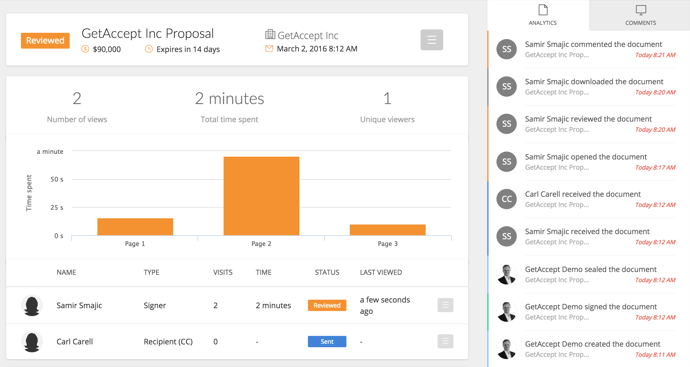The width and height of the screenshot is (690, 367).
Task: Click 'GetAccept Demo sealed the document' entry
Action: [x=591, y=270]
